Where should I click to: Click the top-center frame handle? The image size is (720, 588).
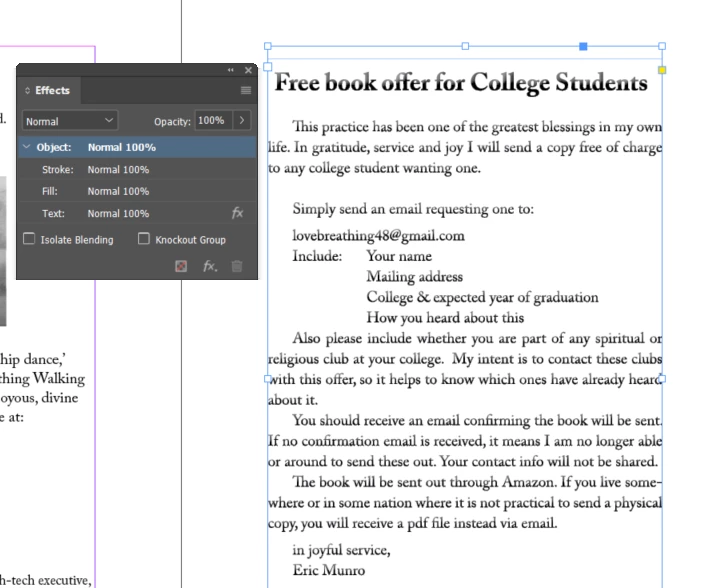[x=465, y=46]
